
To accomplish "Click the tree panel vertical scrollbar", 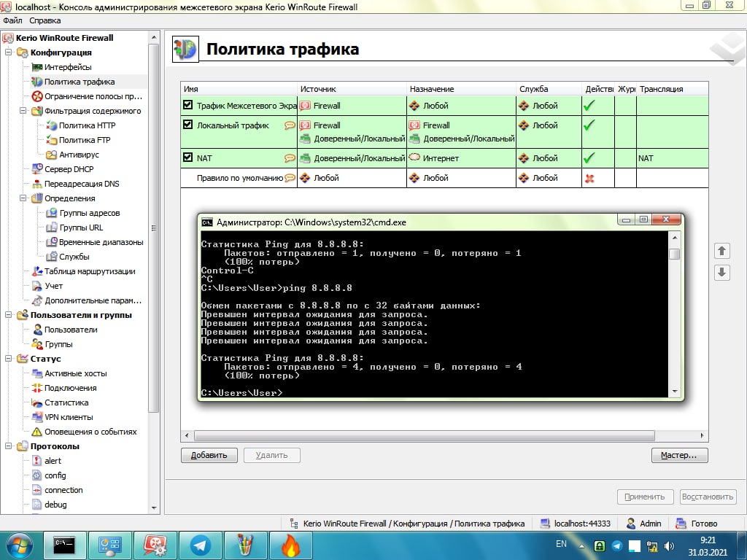I will pyautogui.click(x=153, y=228).
